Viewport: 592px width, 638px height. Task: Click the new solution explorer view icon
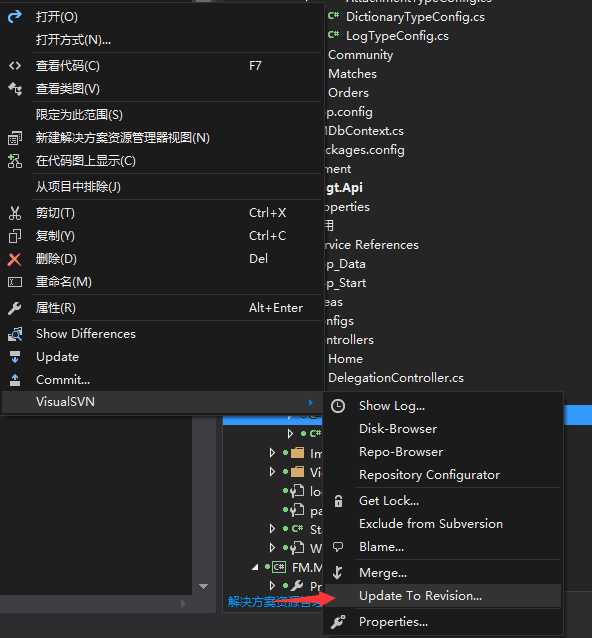coord(15,138)
